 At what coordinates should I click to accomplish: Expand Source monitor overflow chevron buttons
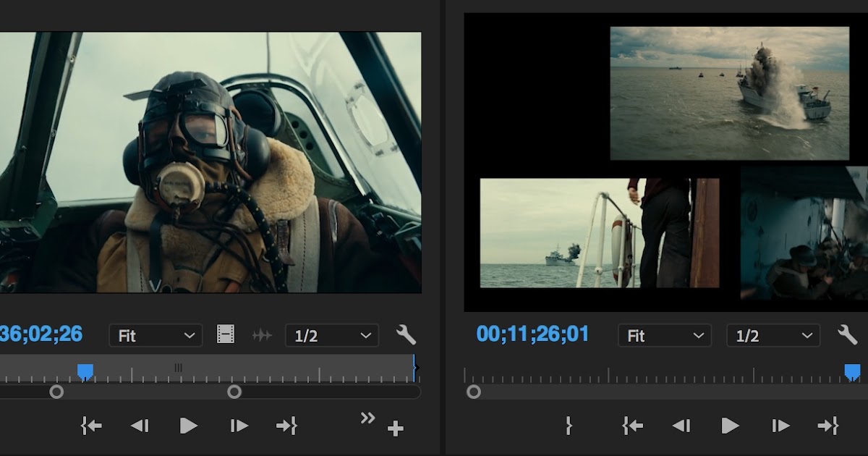(x=368, y=417)
